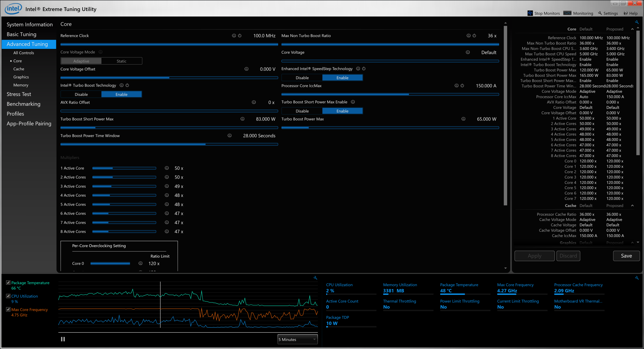Click the info icon for 4 Active Cores multiplier

point(167,195)
